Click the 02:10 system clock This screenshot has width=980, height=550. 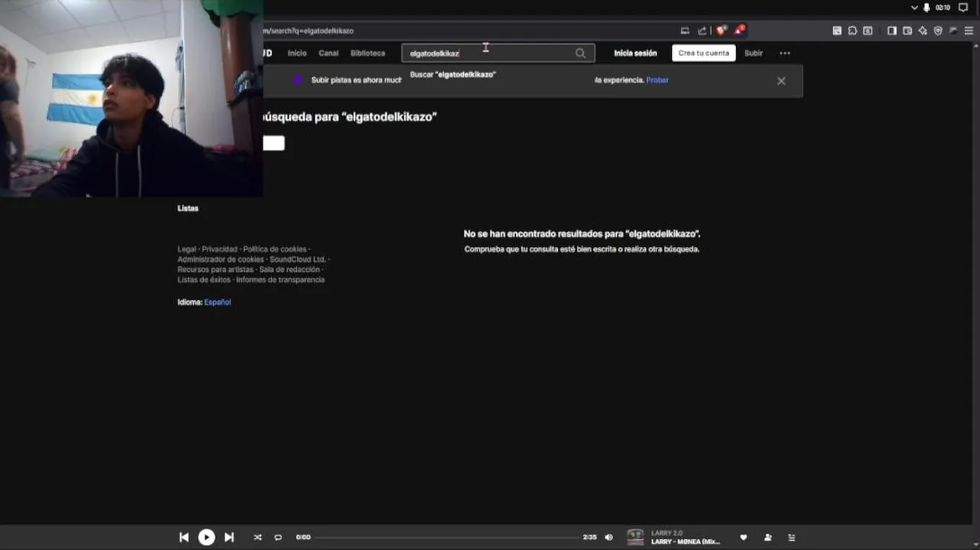pos(943,8)
